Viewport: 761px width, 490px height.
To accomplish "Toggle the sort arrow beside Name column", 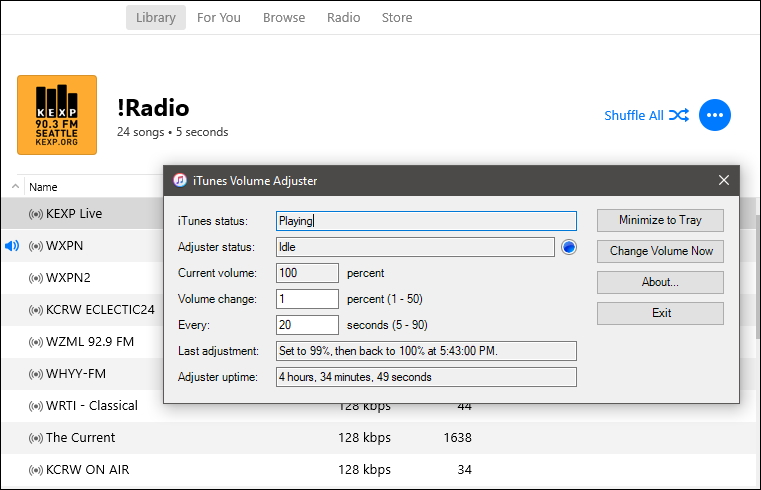I will (x=16, y=187).
